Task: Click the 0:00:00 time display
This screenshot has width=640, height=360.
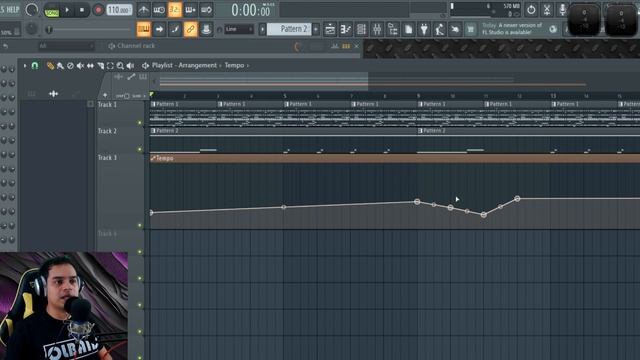Action: point(251,10)
